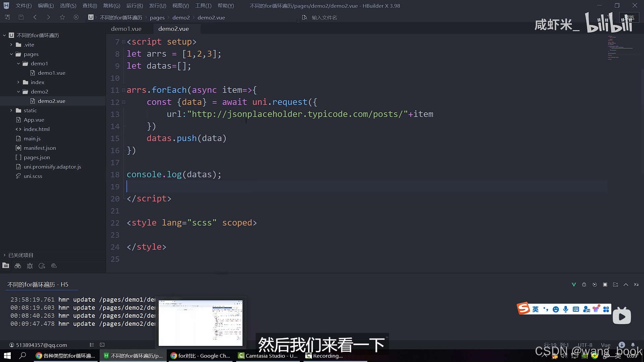Open the search binoculars panel icon

(x=18, y=266)
